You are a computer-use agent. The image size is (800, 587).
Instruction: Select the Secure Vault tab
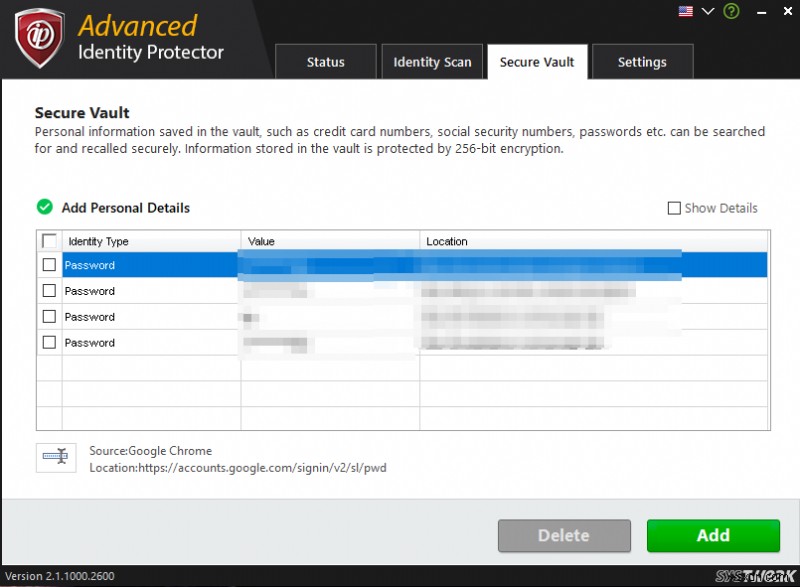pyautogui.click(x=537, y=61)
